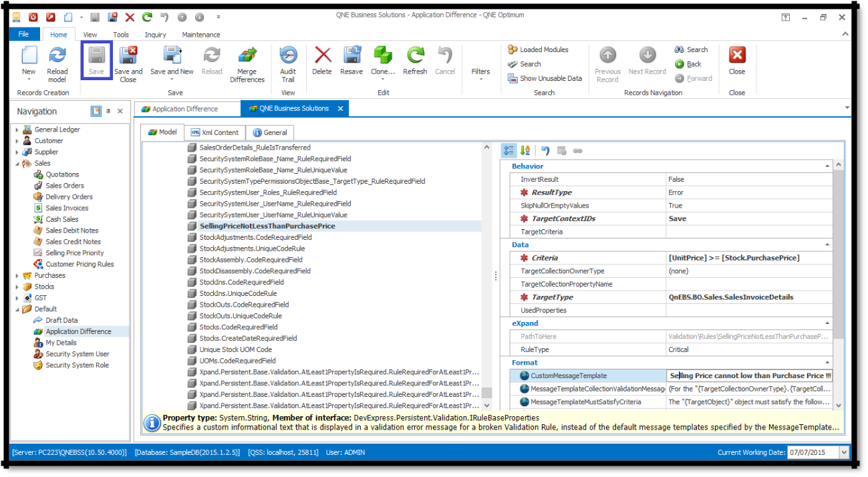Viewport: 868px width, 477px height.
Task: Click the Clone icon in the Edit group
Action: [x=383, y=55]
